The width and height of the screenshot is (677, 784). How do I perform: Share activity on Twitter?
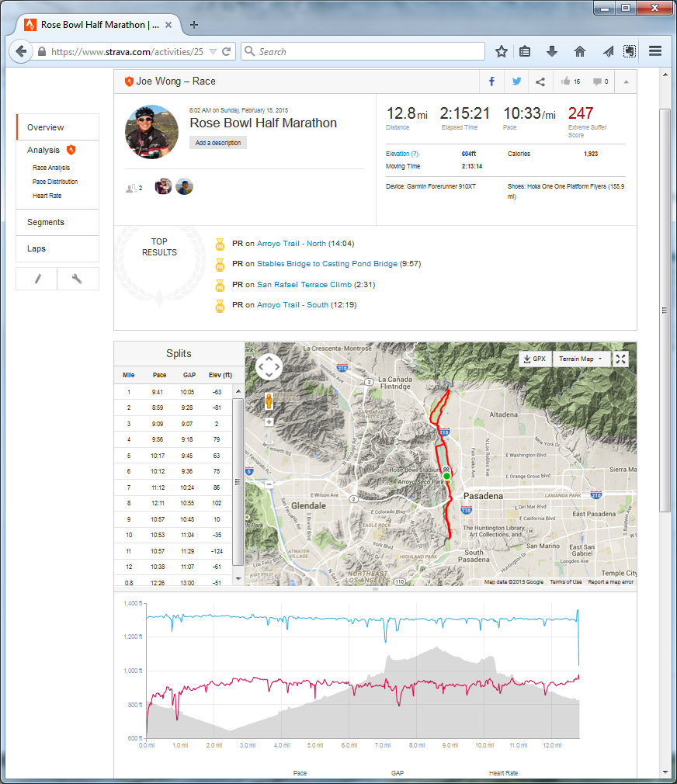[516, 82]
